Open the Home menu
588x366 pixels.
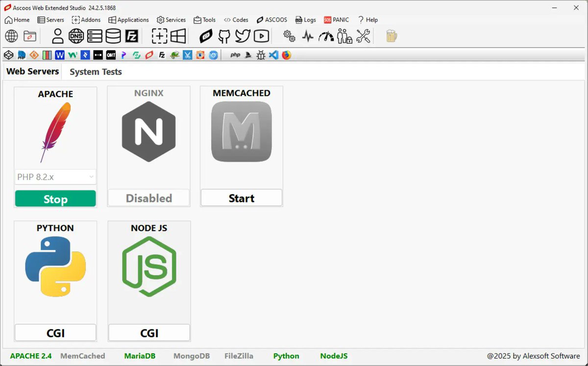tap(17, 20)
